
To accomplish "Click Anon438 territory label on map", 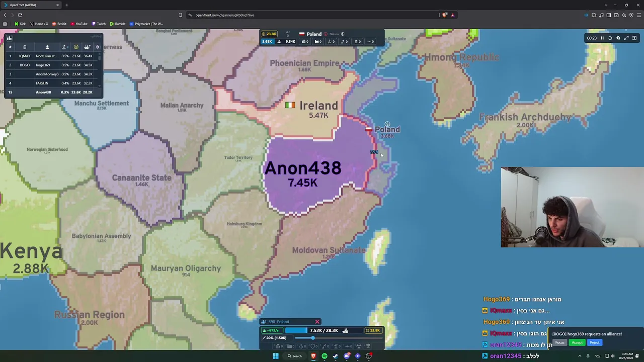I will click(303, 168).
